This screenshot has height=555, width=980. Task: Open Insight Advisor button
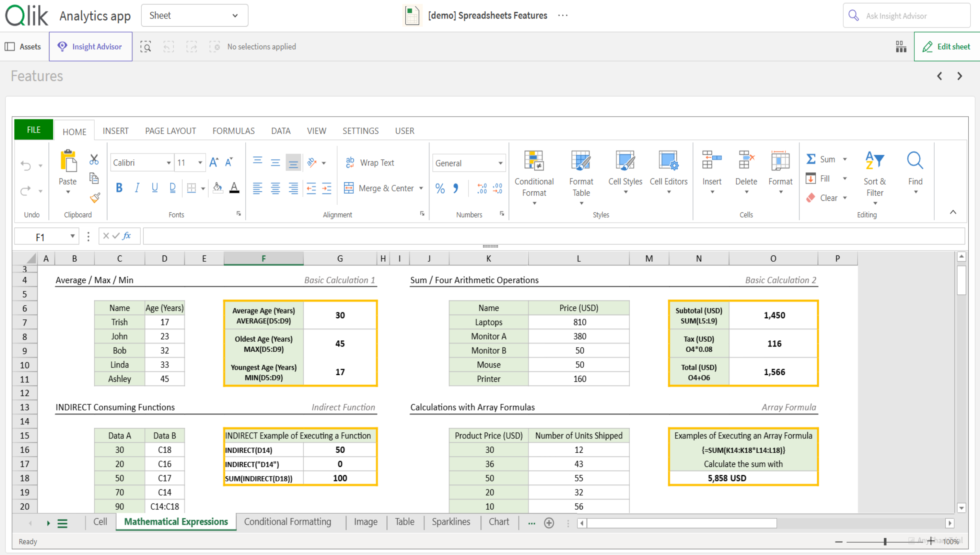pyautogui.click(x=90, y=47)
